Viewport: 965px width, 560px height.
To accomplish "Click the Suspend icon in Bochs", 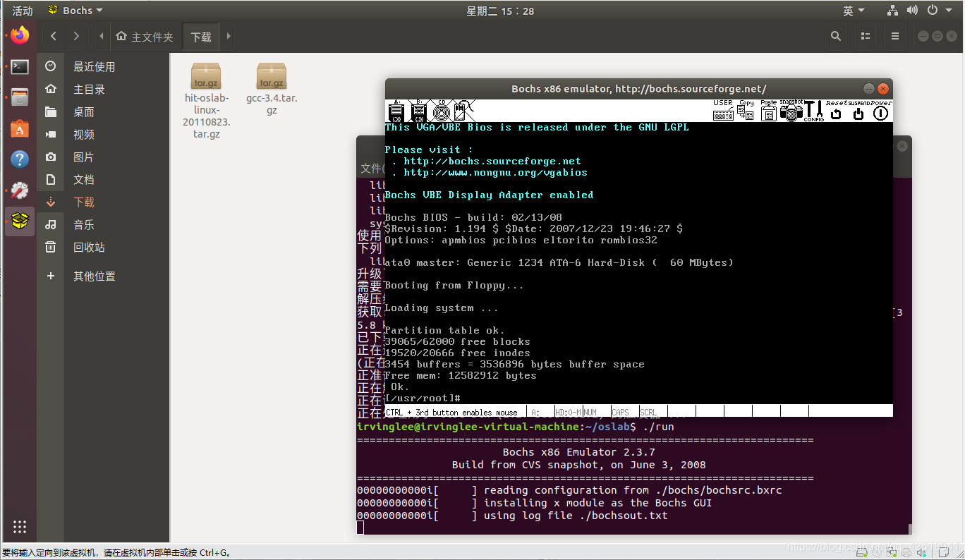I will click(858, 111).
